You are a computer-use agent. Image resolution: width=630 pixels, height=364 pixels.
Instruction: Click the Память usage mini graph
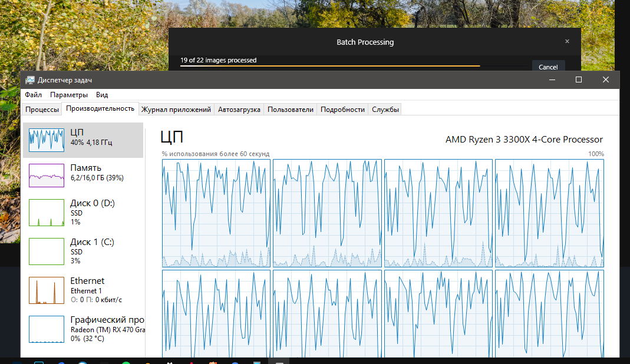[x=47, y=175]
